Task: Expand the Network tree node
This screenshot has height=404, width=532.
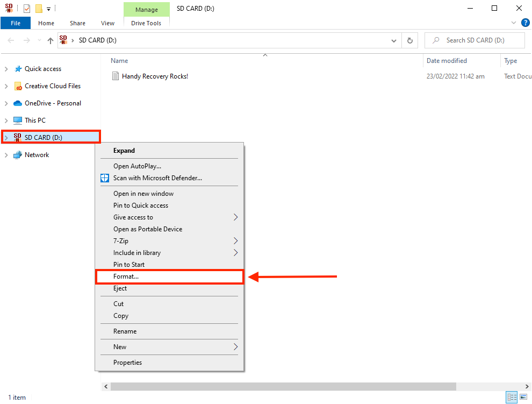Action: pos(6,155)
